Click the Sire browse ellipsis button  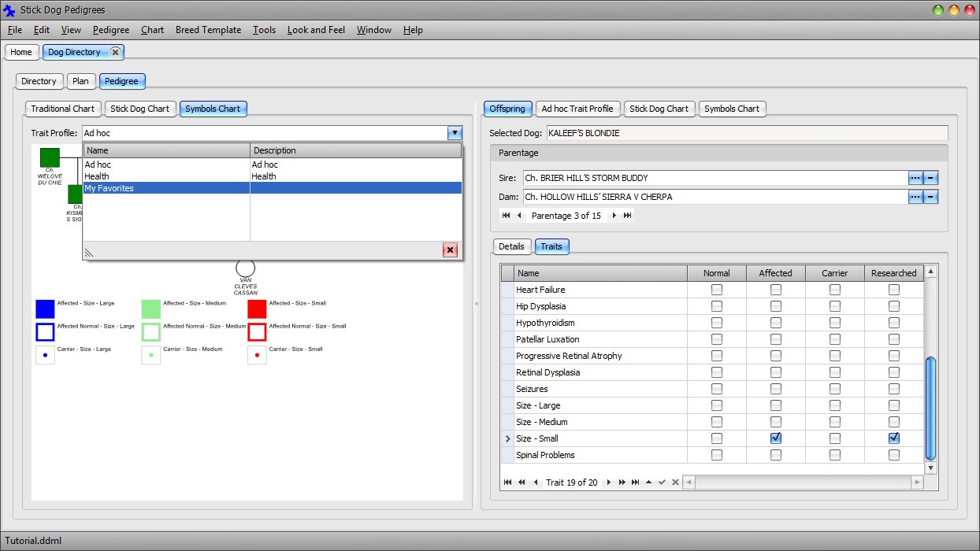pyautogui.click(x=915, y=178)
